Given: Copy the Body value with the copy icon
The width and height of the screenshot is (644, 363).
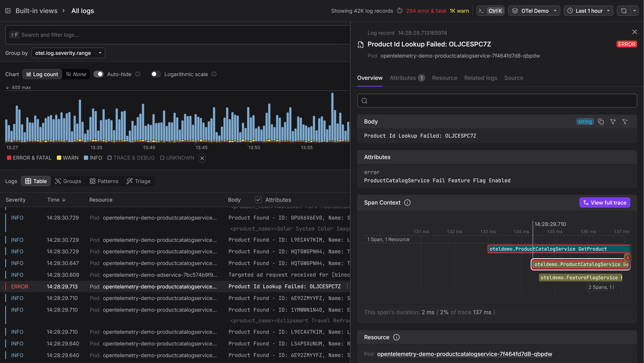Looking at the screenshot, I should click(x=601, y=122).
